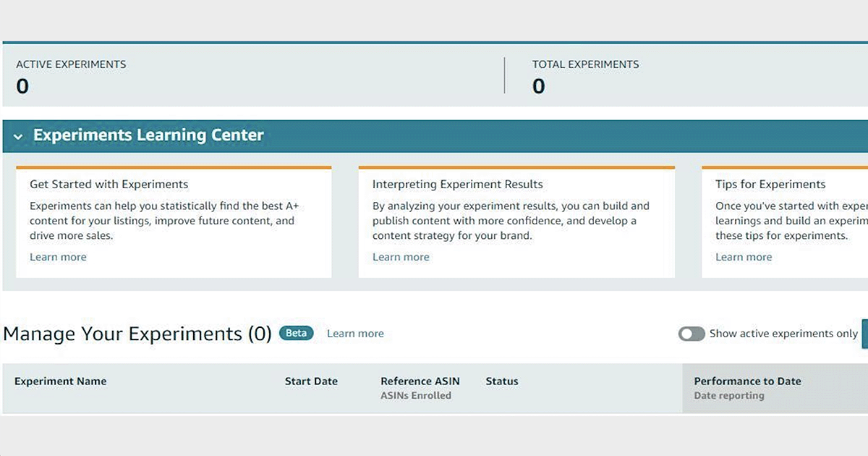Image resolution: width=868 pixels, height=456 pixels.
Task: Click Learn more next to Beta badge
Action: coord(355,334)
